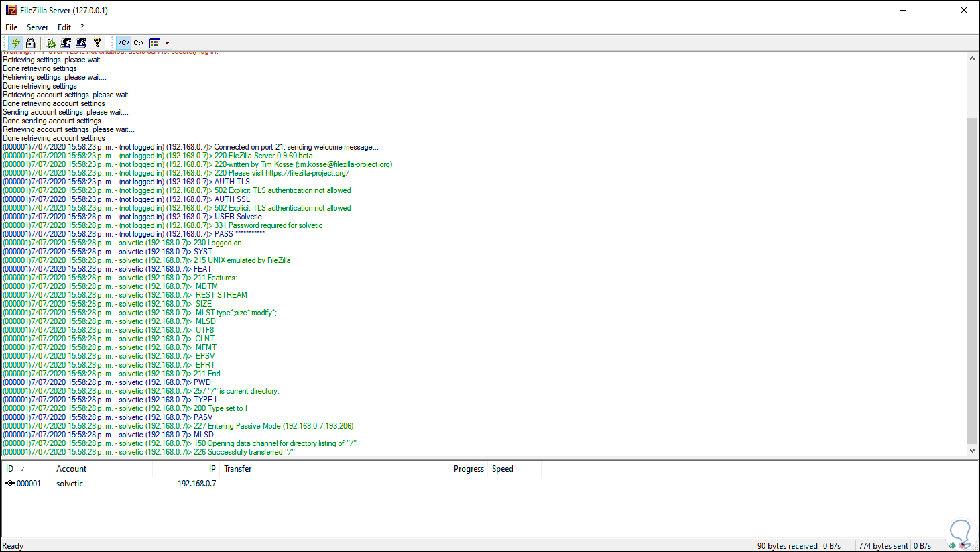Expand the sorting dropdown arrow in toolbar

(x=168, y=42)
